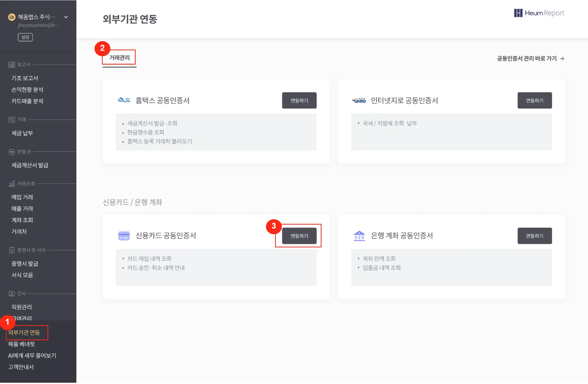Click the company avatar icon in sidebar
The width and height of the screenshot is (588, 384).
point(11,17)
